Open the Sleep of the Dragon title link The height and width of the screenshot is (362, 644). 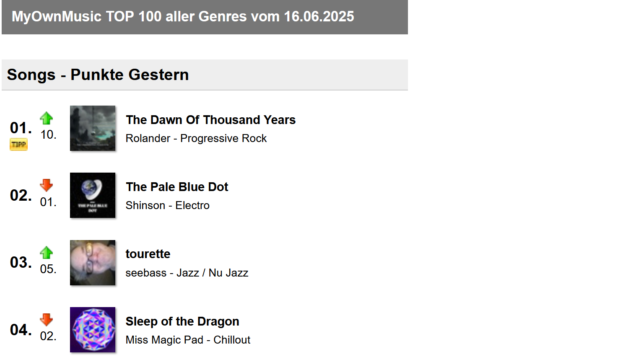coord(182,321)
